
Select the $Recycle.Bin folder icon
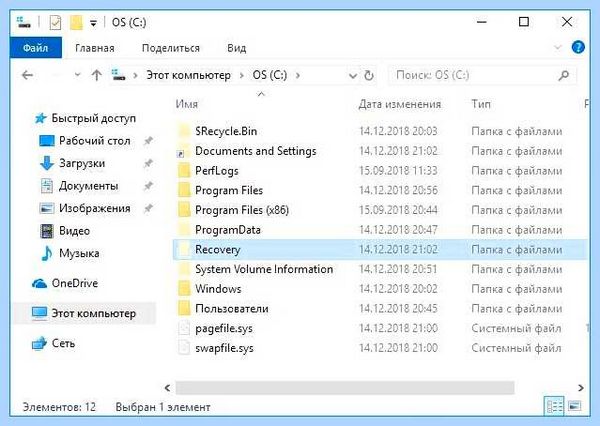point(184,131)
